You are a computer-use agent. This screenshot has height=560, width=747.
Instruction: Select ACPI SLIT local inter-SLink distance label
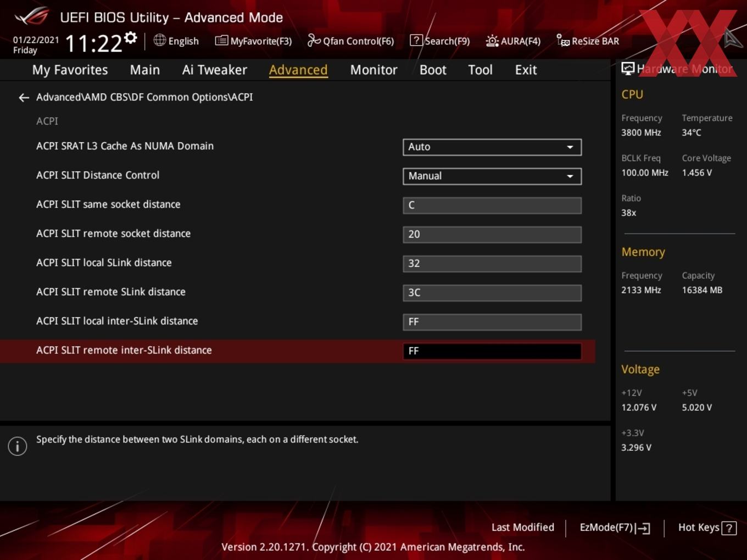tap(117, 321)
